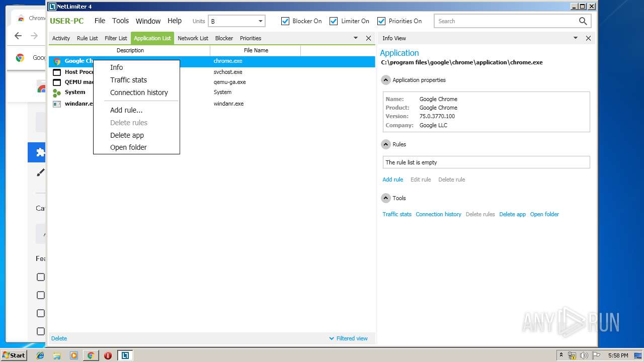644x362 pixels.
Task: Switch to the Filter List tab
Action: click(116, 38)
